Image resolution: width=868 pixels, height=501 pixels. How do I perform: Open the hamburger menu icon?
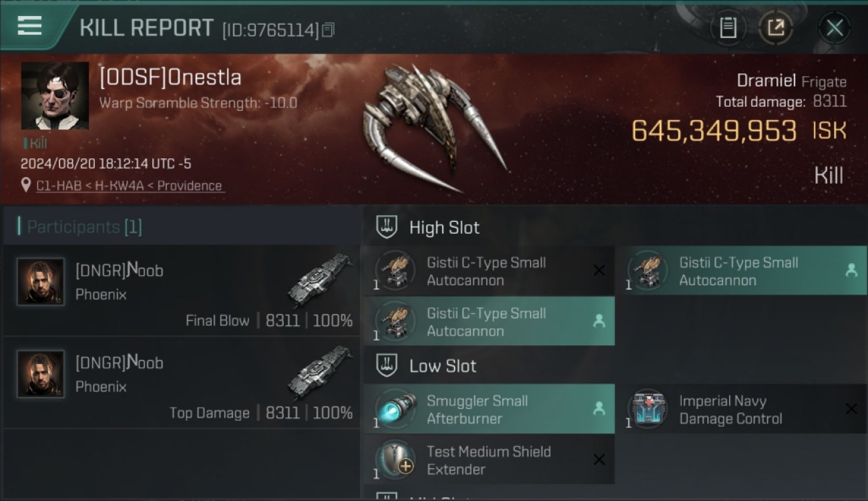[x=29, y=26]
